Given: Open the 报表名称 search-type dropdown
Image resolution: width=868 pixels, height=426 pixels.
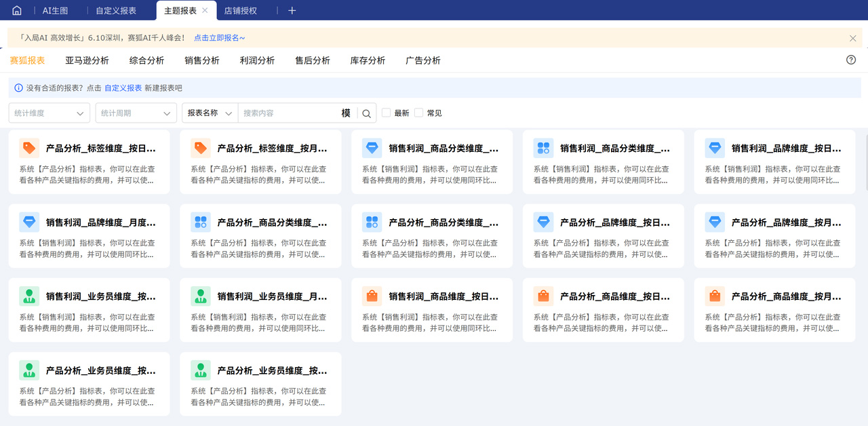Looking at the screenshot, I should pyautogui.click(x=210, y=113).
